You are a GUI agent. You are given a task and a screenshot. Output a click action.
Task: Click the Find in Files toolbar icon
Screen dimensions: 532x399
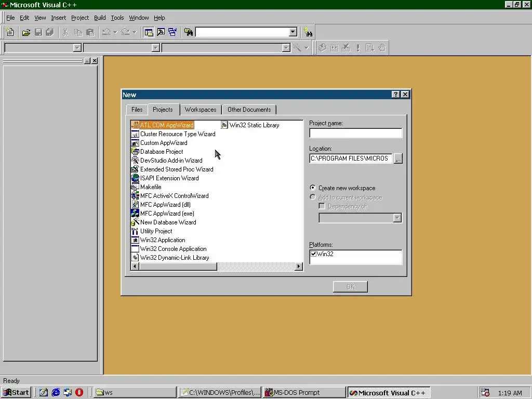point(189,32)
